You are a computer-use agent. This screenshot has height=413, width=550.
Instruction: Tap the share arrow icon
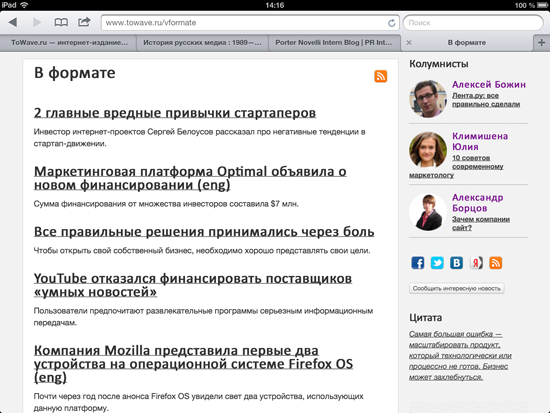pos(84,22)
